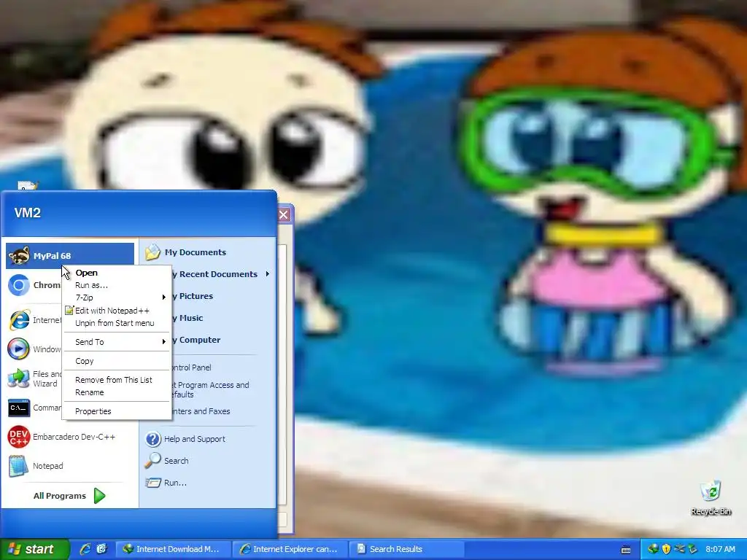Viewport: 747px width, 560px height.
Task: Expand My Recent Documents submenu arrow
Action: click(268, 274)
